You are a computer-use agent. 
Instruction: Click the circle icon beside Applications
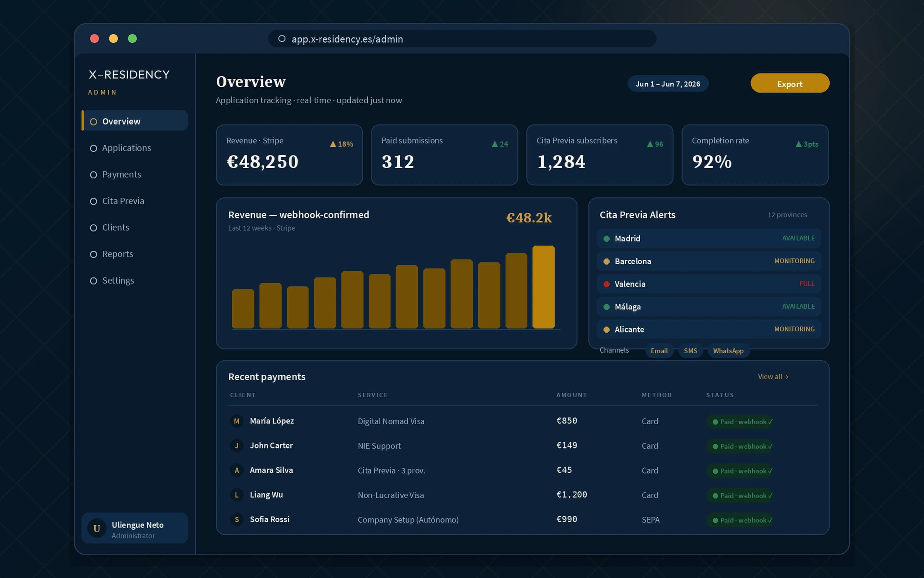(x=93, y=148)
